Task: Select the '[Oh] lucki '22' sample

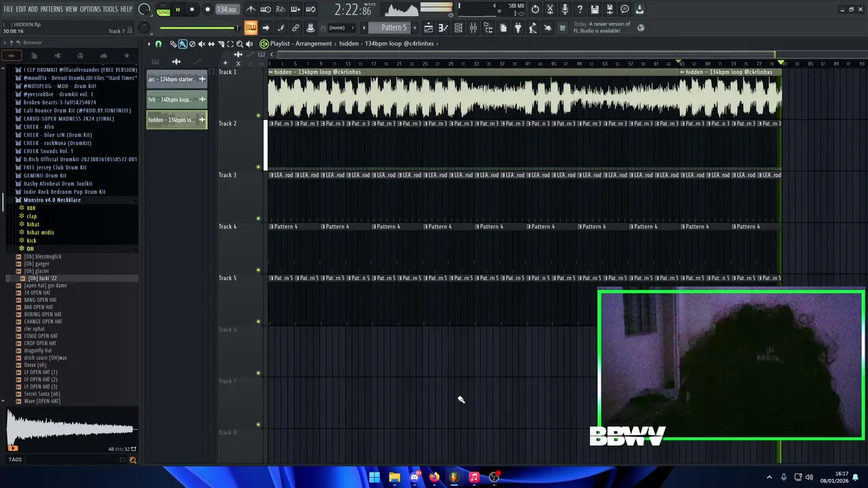Action: click(x=42, y=279)
